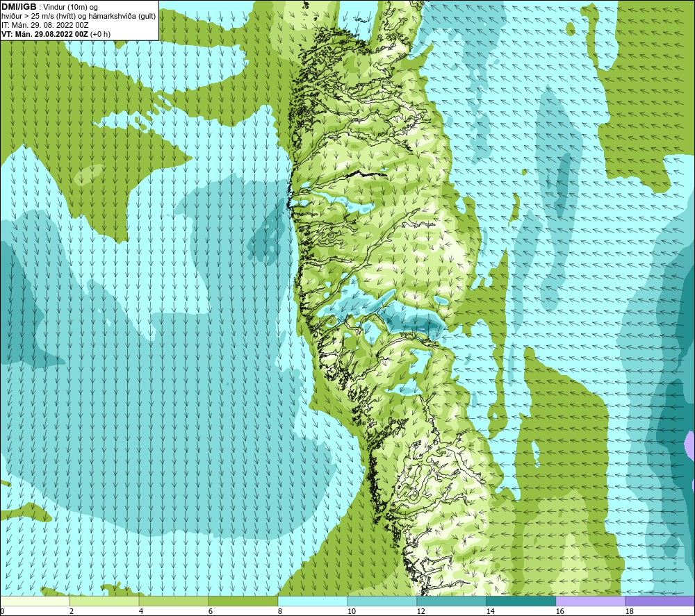Click the legend scale label '14'
695x616 pixels.
pyautogui.click(x=490, y=612)
